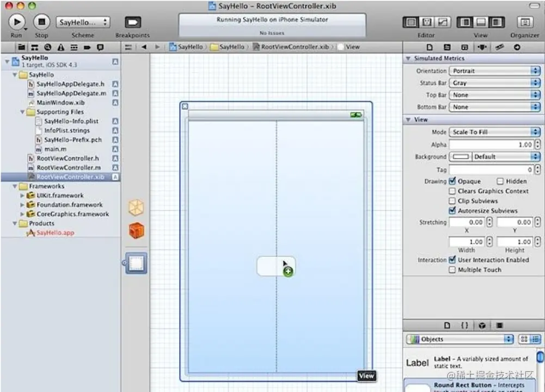Select MainWindow.xib in navigator
This screenshot has height=392, width=545.
60,102
